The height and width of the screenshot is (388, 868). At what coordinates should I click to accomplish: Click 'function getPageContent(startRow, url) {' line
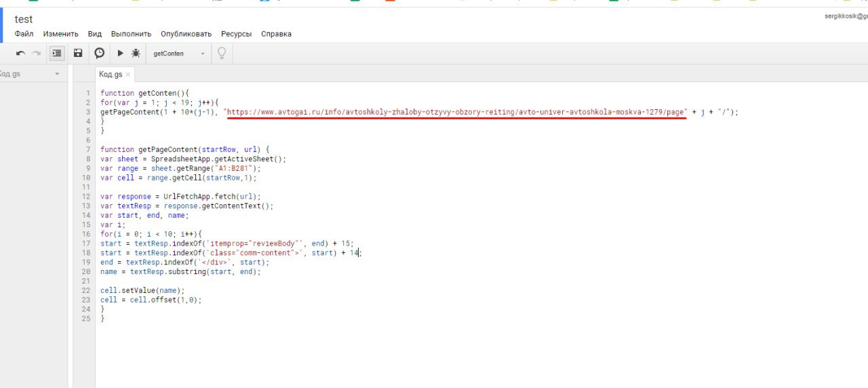tap(185, 149)
